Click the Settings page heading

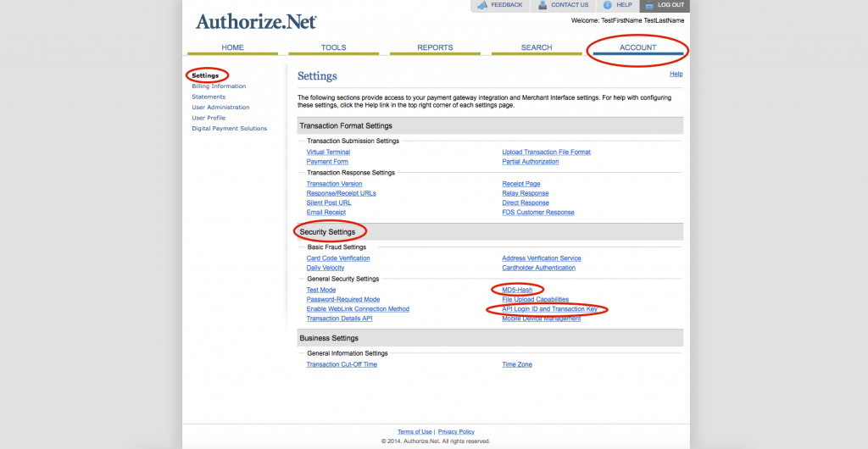click(x=317, y=76)
